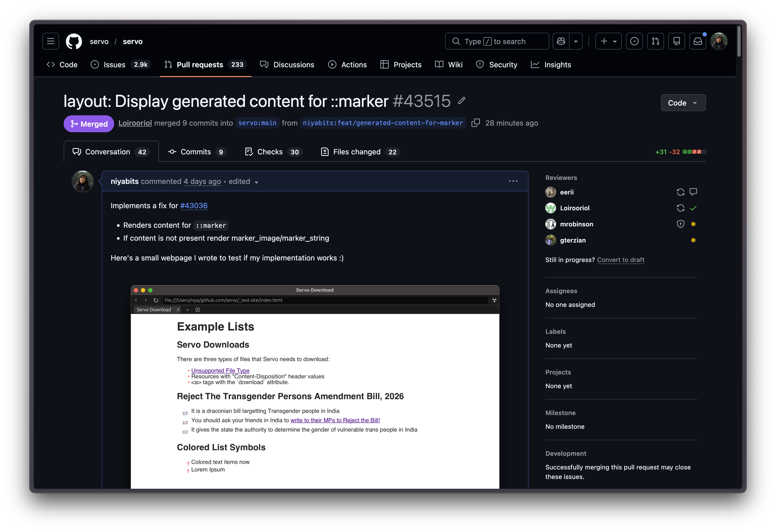This screenshot has height=532, width=776.
Task: Click the mrobinson reviewer name
Action: click(576, 224)
